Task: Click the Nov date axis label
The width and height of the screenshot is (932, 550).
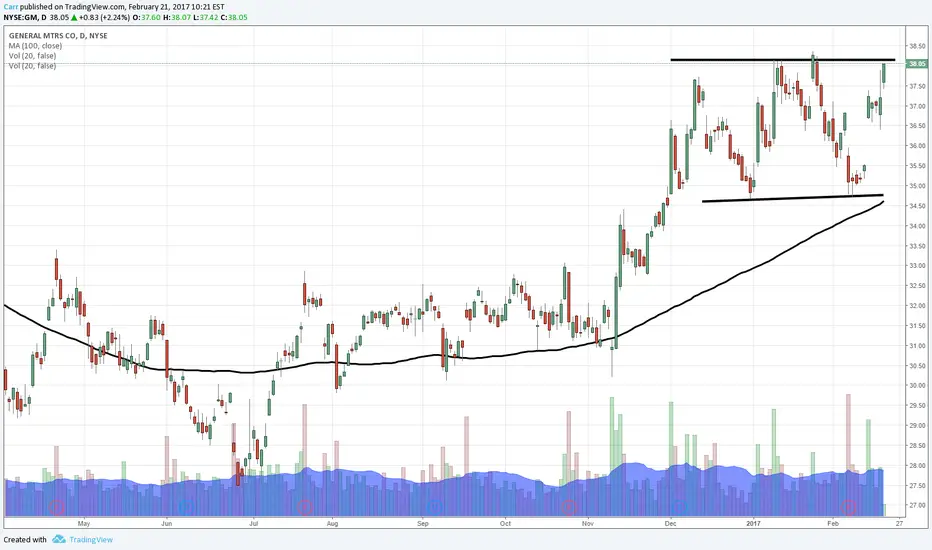Action: pos(588,524)
